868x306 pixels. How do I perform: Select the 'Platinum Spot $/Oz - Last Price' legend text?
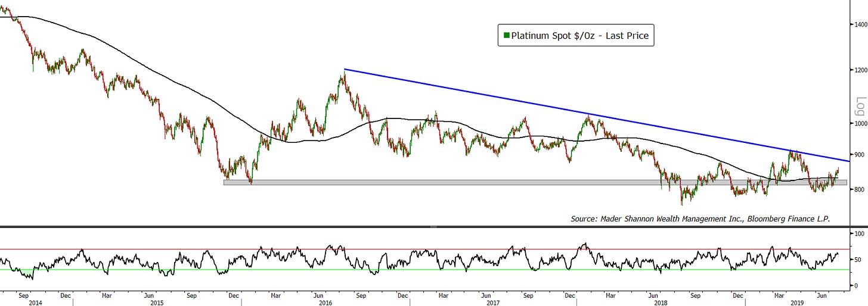pyautogui.click(x=580, y=36)
